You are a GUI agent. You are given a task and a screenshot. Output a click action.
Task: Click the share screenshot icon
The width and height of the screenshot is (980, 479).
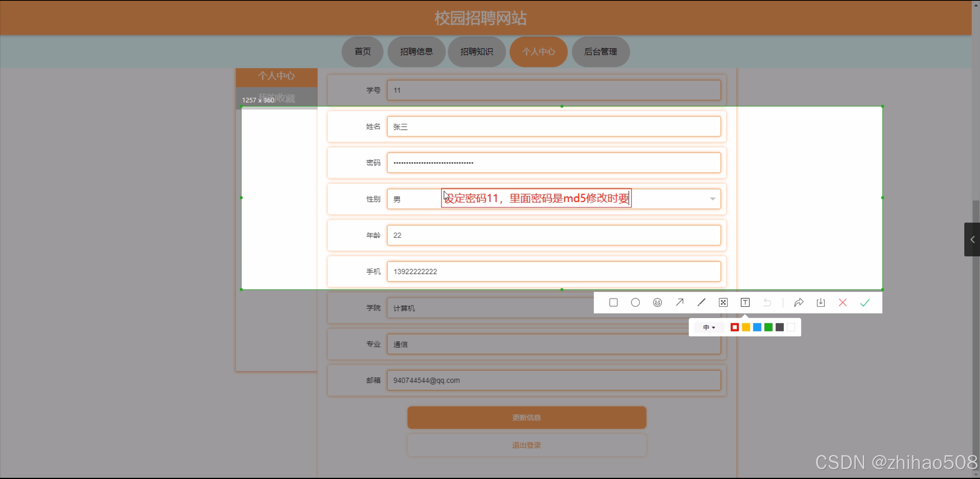(798, 303)
